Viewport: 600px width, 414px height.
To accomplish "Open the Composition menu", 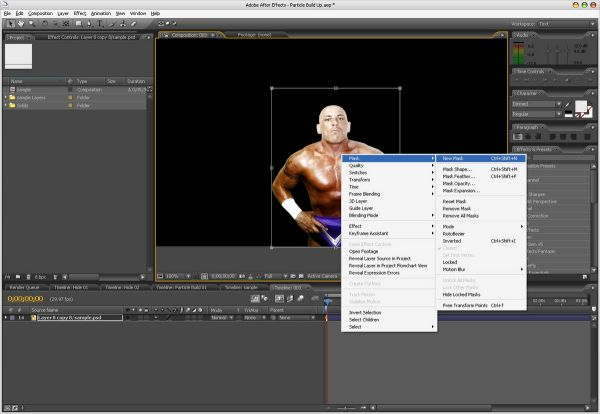I will 40,13.
